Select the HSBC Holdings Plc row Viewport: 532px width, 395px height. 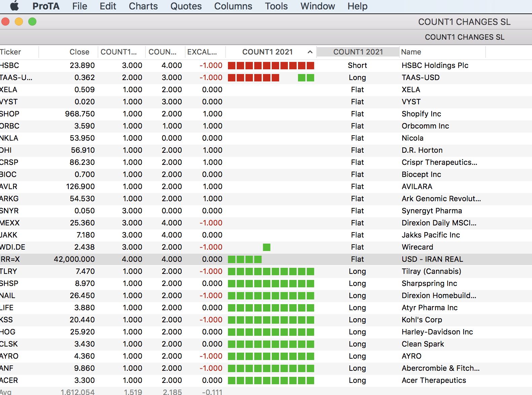tap(266, 65)
